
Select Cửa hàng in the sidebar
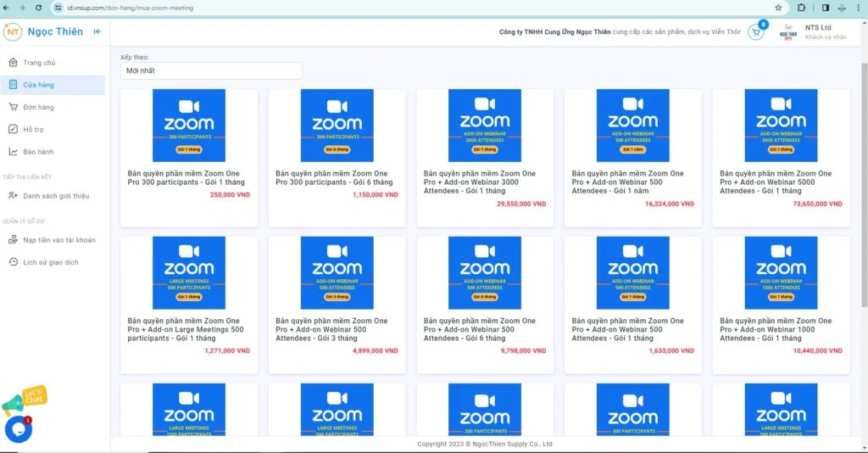click(x=53, y=85)
